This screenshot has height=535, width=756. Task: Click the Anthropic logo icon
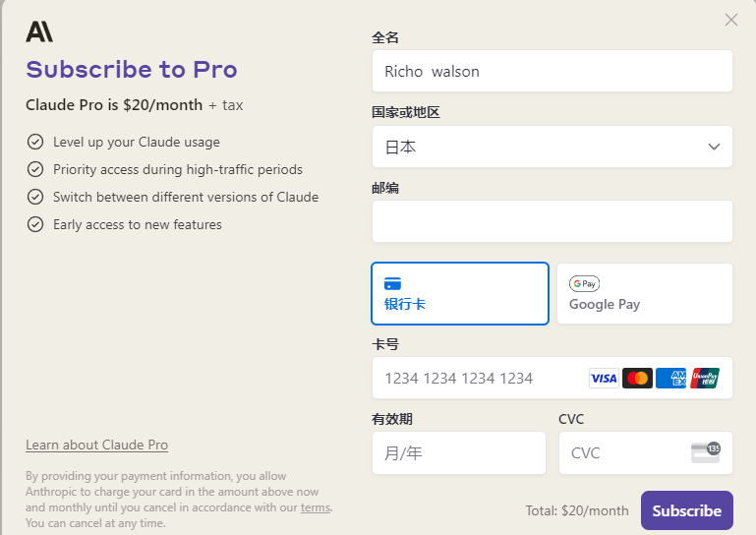pos(39,31)
